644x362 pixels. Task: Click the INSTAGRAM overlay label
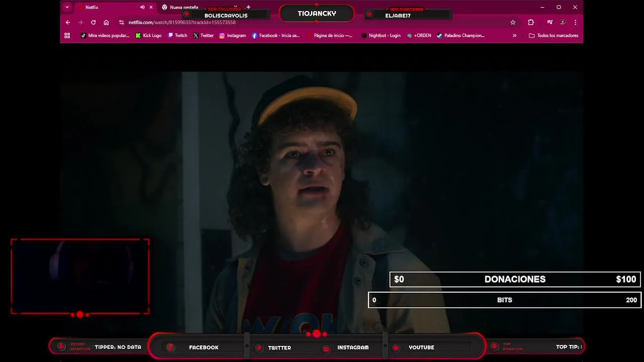click(x=353, y=347)
